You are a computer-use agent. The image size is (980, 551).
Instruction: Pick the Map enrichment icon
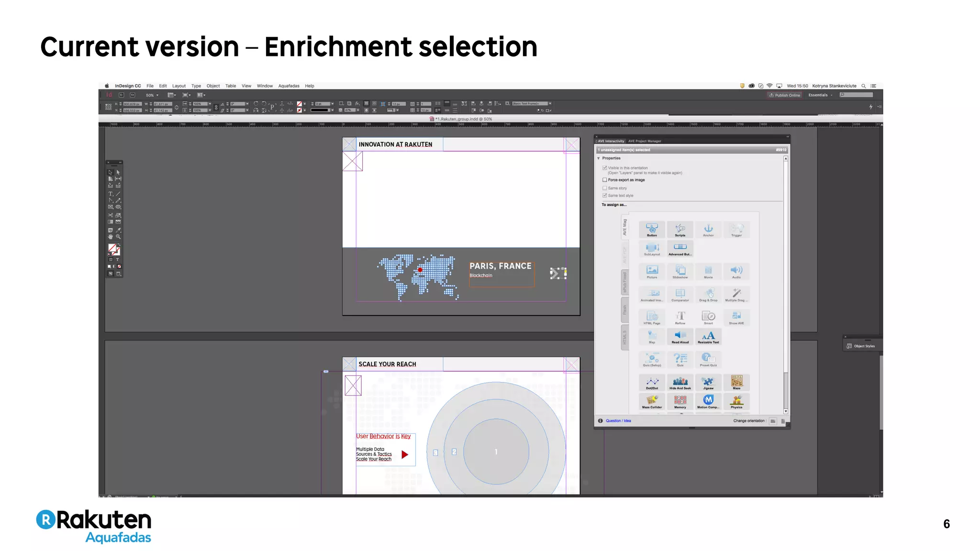[x=652, y=337]
